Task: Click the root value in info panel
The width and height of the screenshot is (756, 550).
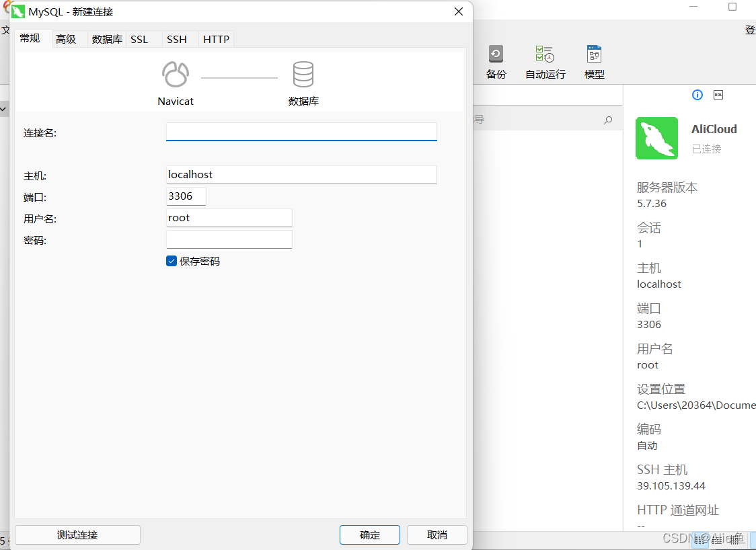Action: click(x=648, y=365)
